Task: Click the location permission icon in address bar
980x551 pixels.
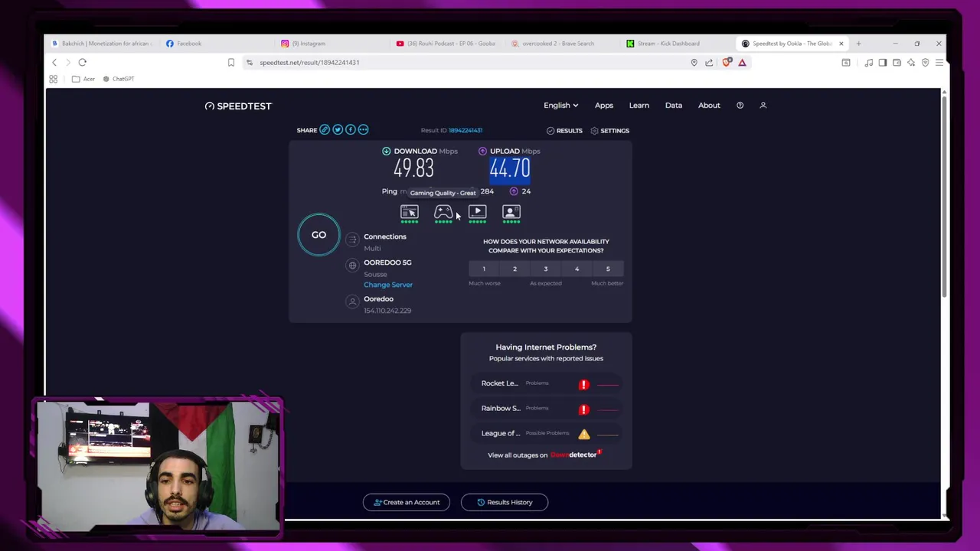Action: [694, 63]
